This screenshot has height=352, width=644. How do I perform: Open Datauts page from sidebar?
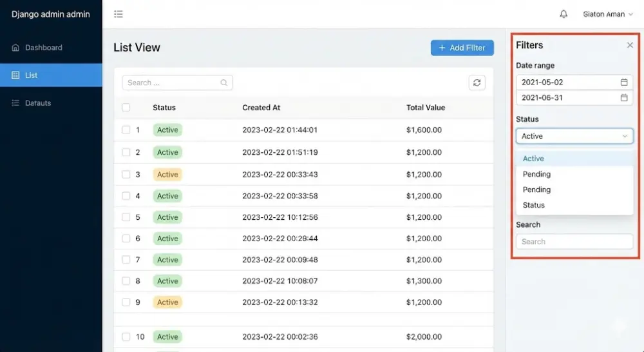(51, 103)
